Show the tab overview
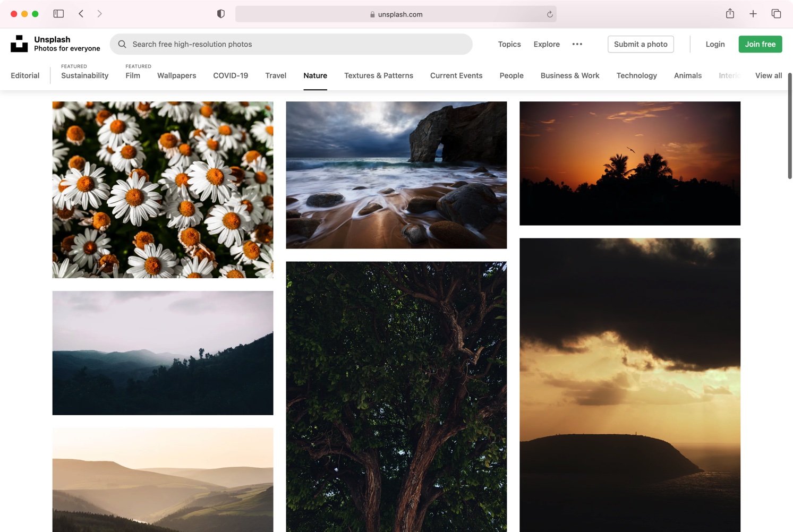The height and width of the screenshot is (532, 793). 776,14
